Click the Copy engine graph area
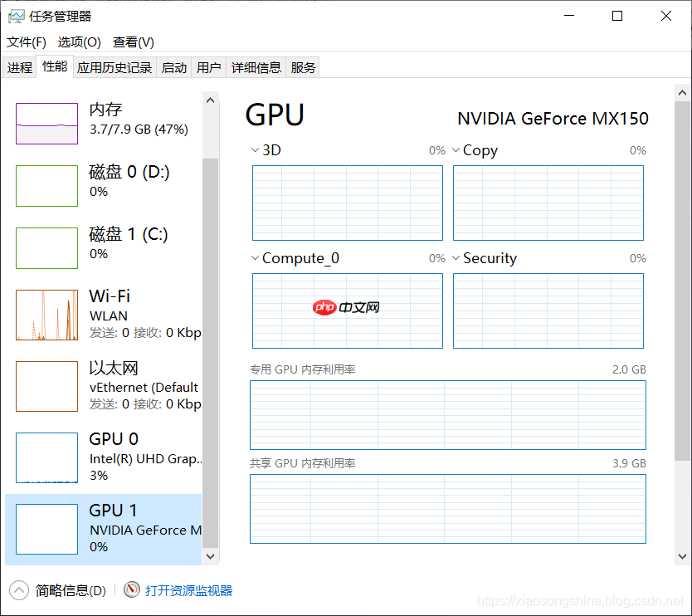The height and width of the screenshot is (616, 692). point(548,203)
